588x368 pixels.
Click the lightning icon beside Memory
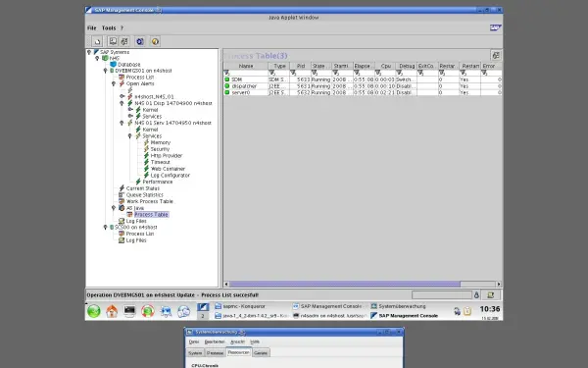tap(146, 142)
